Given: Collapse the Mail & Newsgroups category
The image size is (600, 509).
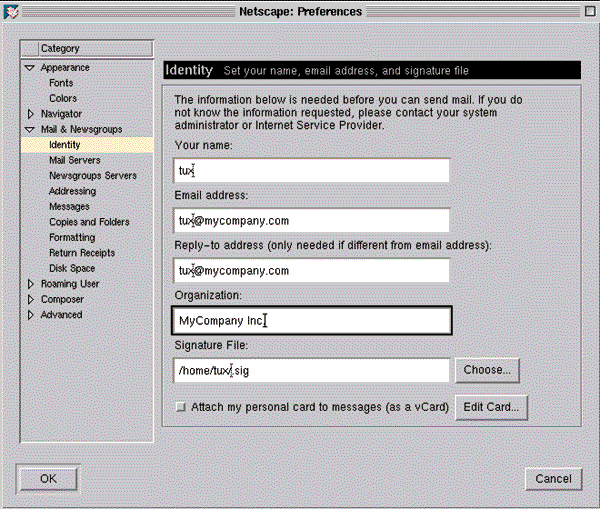Looking at the screenshot, I should (x=31, y=130).
